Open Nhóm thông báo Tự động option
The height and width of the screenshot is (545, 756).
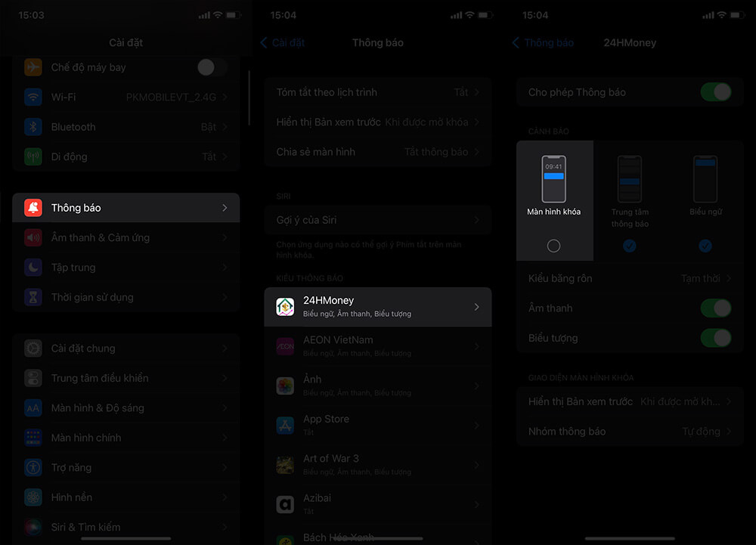click(630, 432)
